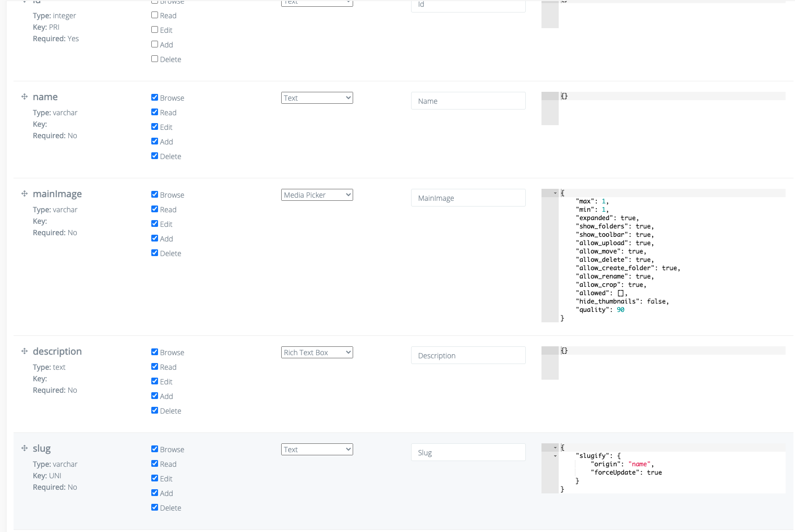Uncheck Delete permission for slug field

click(x=154, y=507)
